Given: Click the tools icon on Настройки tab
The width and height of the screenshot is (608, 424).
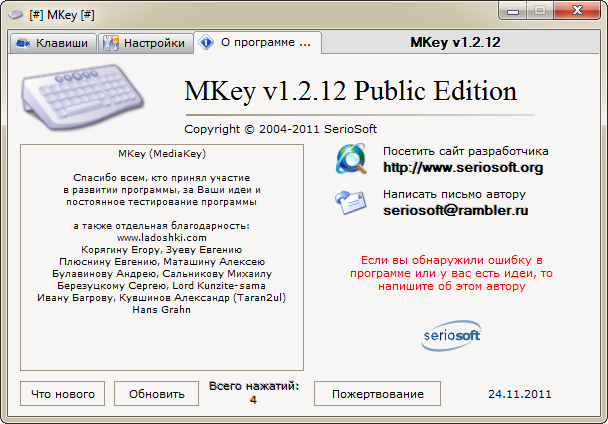Looking at the screenshot, I should point(111,43).
